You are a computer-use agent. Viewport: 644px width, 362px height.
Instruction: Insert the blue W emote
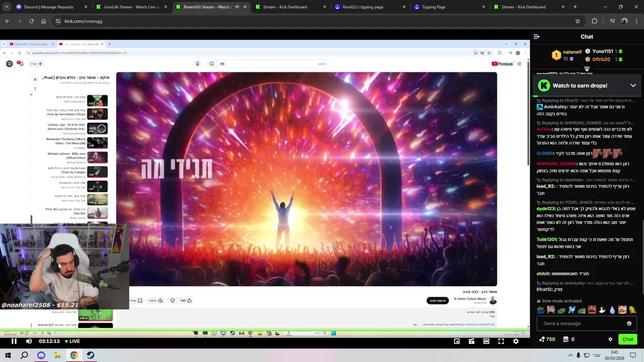click(572, 310)
